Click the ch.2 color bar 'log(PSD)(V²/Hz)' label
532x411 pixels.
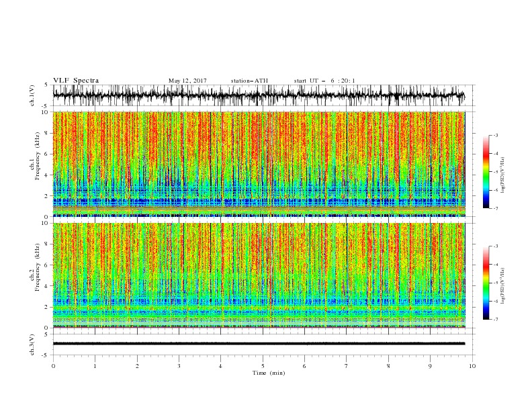click(x=503, y=285)
